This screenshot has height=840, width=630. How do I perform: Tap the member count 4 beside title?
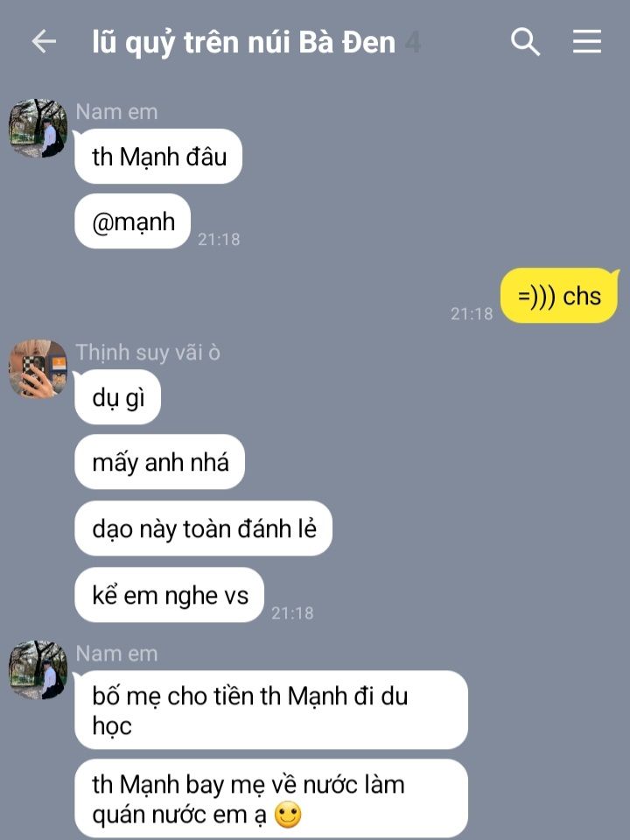click(x=412, y=42)
